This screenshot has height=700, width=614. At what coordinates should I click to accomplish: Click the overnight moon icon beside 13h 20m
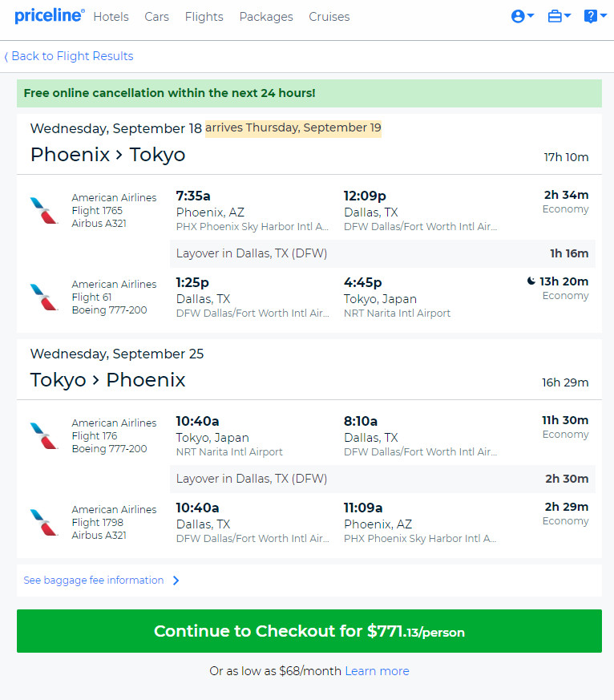click(x=531, y=281)
